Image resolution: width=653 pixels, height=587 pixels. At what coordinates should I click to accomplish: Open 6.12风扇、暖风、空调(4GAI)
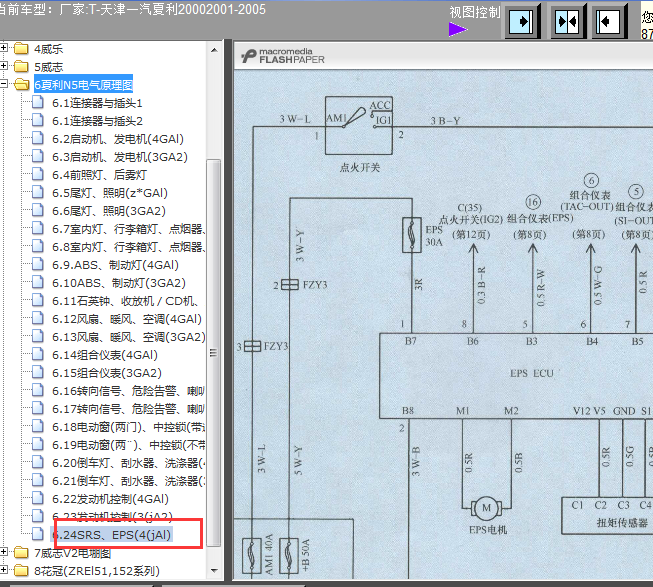(127, 319)
